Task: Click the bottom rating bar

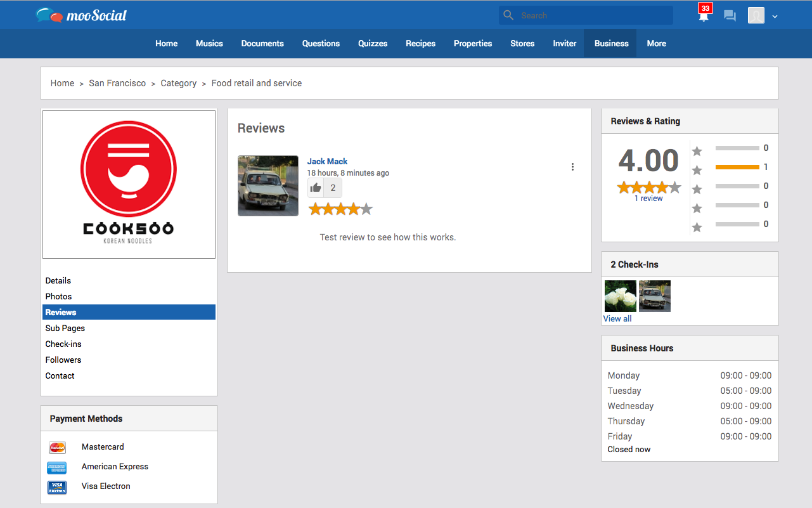Action: pyautogui.click(x=737, y=224)
